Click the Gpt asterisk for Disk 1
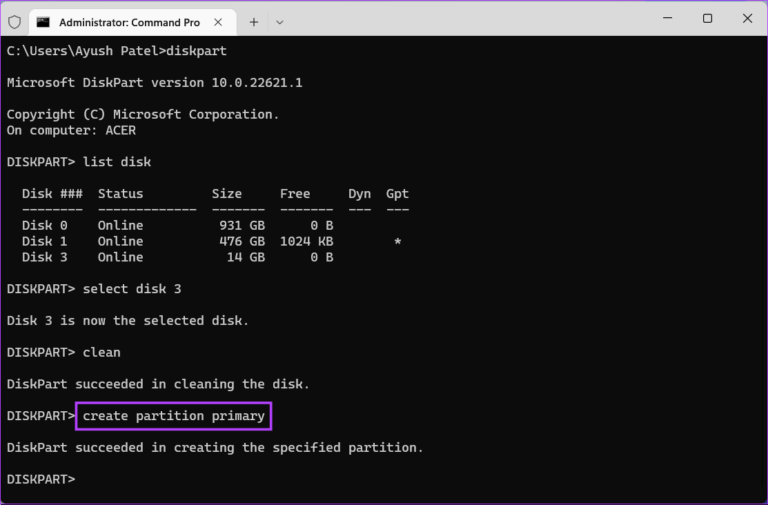The image size is (768, 505). [398, 241]
